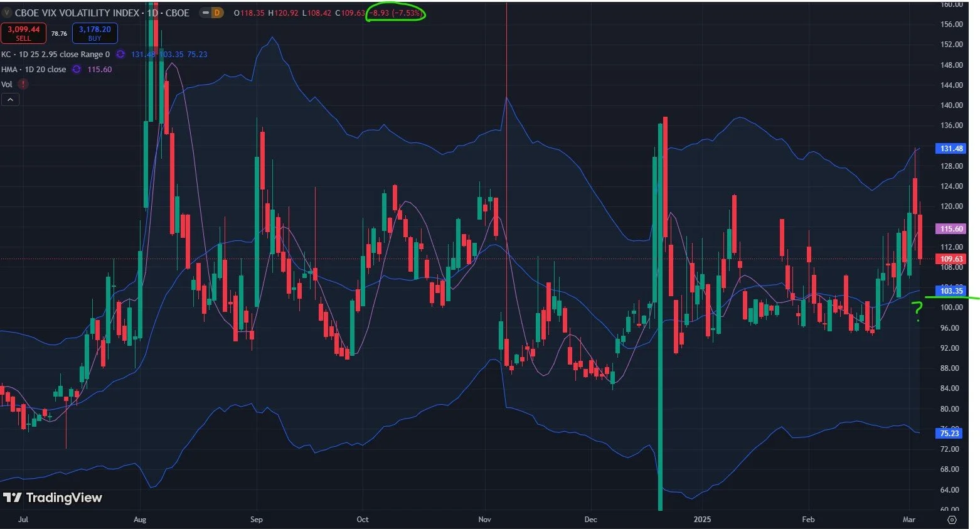Collapse the indicator legend with chevron arrow
Viewport: 980px width, 529px height.
point(10,99)
